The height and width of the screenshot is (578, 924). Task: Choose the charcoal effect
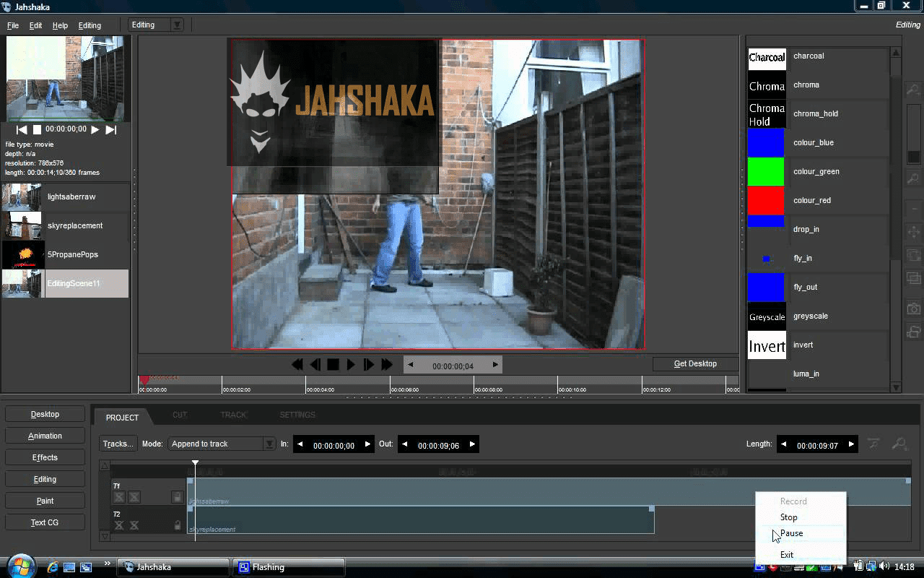pyautogui.click(x=818, y=56)
